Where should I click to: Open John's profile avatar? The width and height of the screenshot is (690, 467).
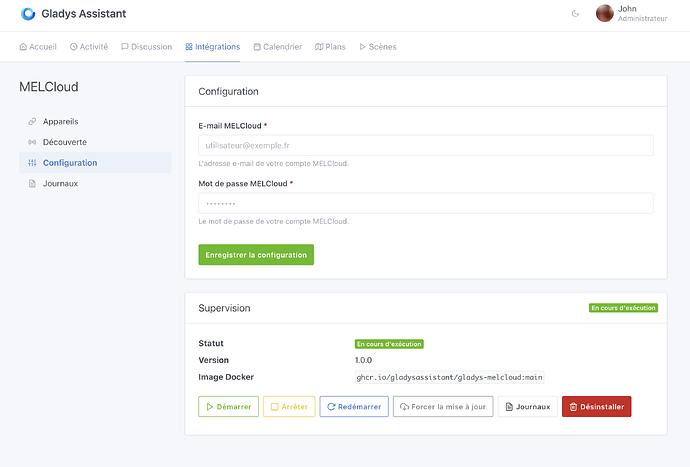[605, 13]
